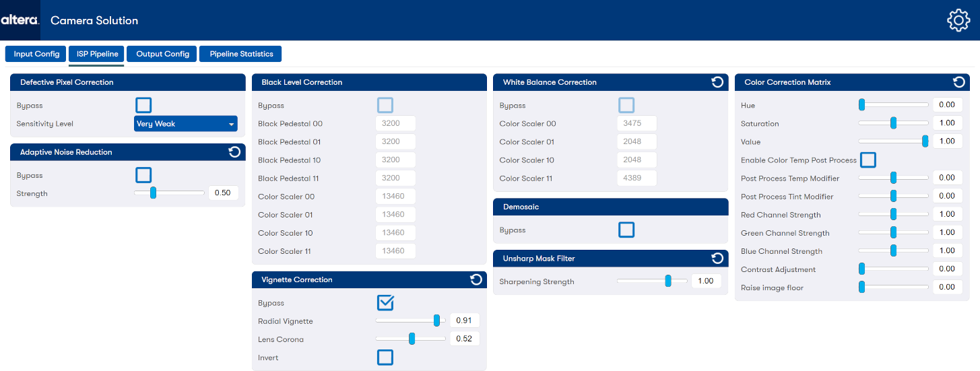Viewport: 980px width, 371px height.
Task: Reset the Color Correction Matrix settings
Action: [x=958, y=82]
